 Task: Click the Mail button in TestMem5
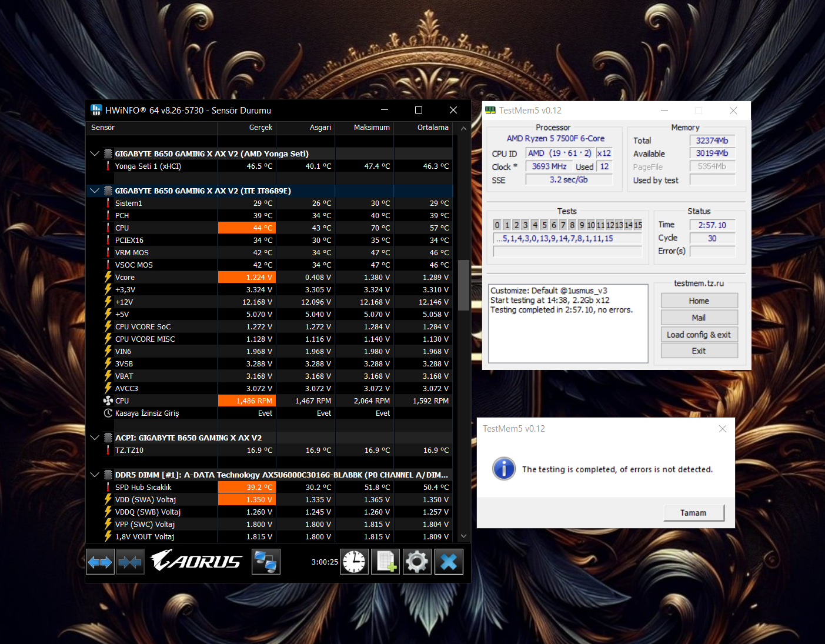coord(699,318)
